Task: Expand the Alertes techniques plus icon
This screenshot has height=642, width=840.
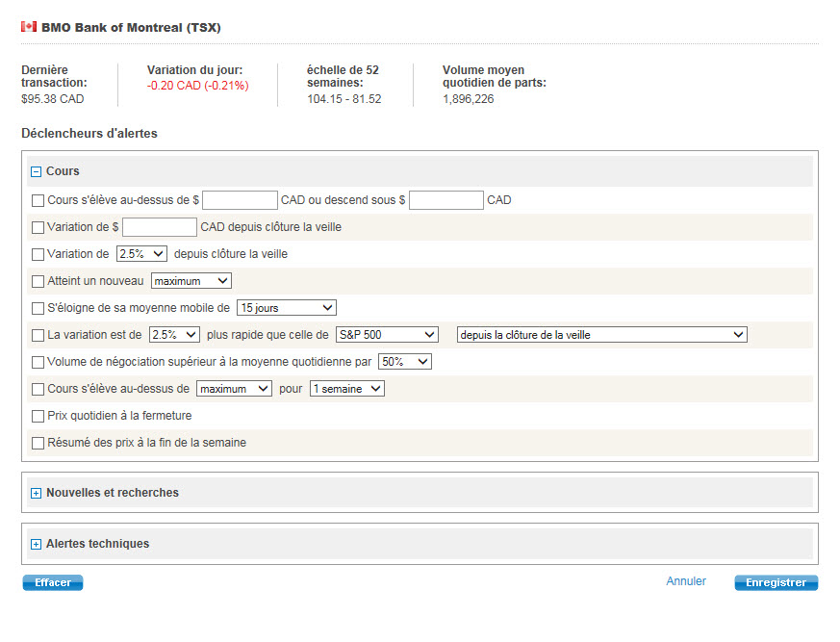Action: tap(37, 544)
